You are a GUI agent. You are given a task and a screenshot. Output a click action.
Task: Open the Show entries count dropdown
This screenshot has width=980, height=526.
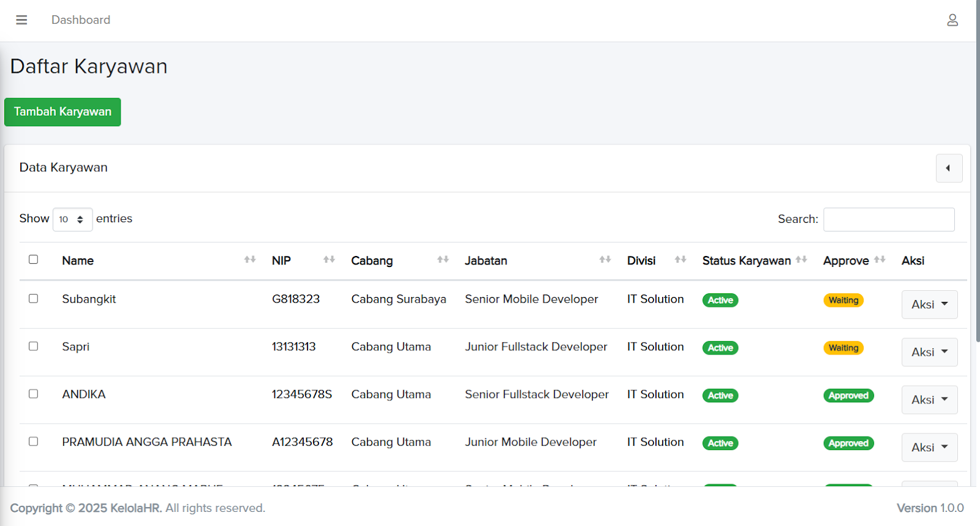coord(72,219)
